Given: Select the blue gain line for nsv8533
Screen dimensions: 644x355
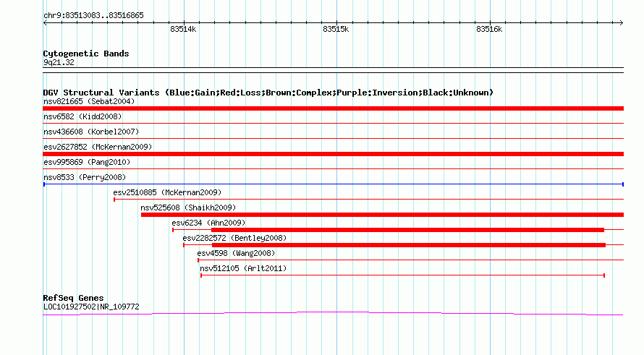Looking at the screenshot, I should (x=333, y=184).
